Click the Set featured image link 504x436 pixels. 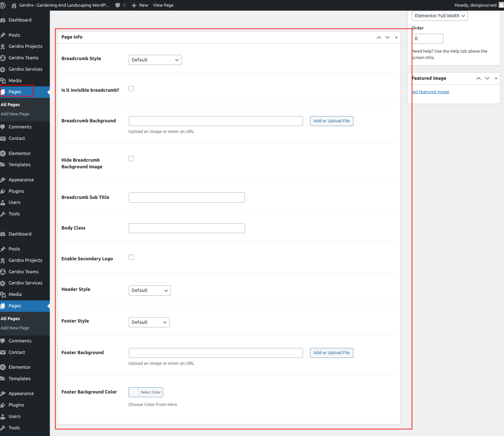(430, 92)
